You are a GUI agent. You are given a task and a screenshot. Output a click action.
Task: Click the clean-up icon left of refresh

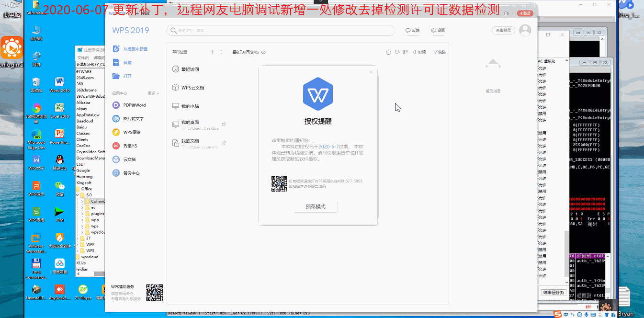(x=389, y=52)
